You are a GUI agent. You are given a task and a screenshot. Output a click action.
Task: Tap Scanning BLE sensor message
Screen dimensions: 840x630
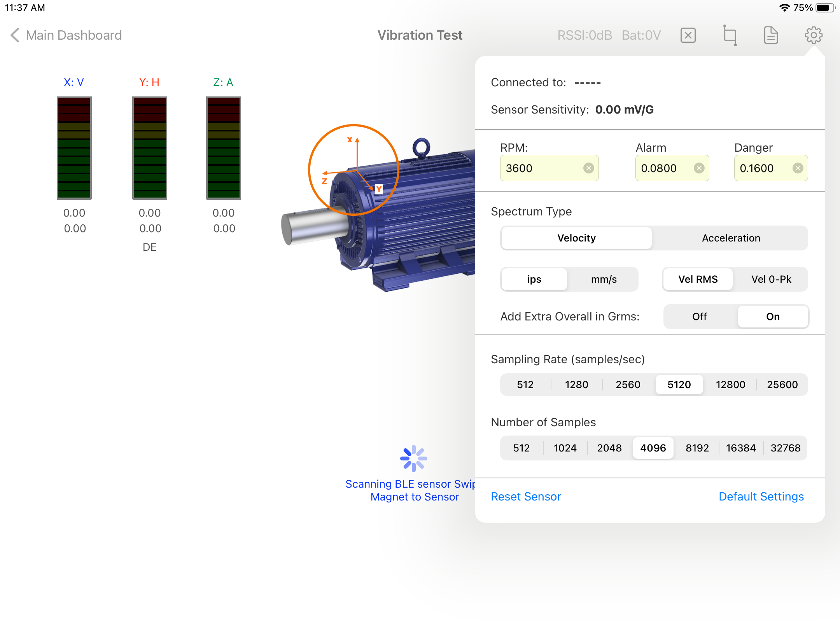[410, 490]
